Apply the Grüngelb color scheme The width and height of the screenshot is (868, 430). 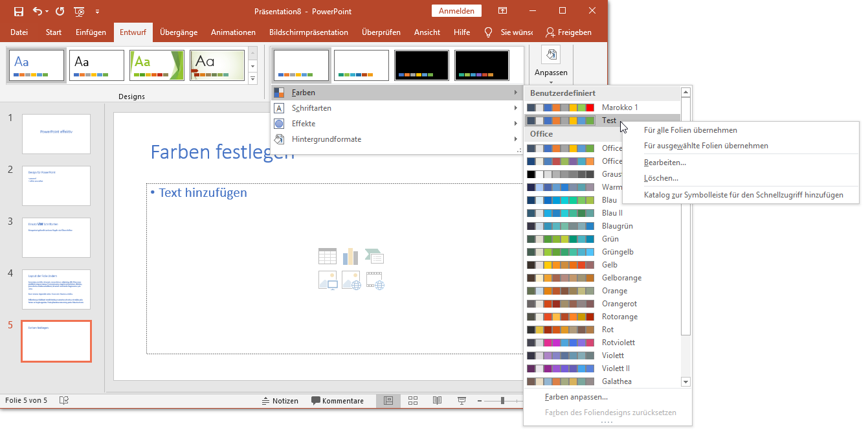(602, 252)
